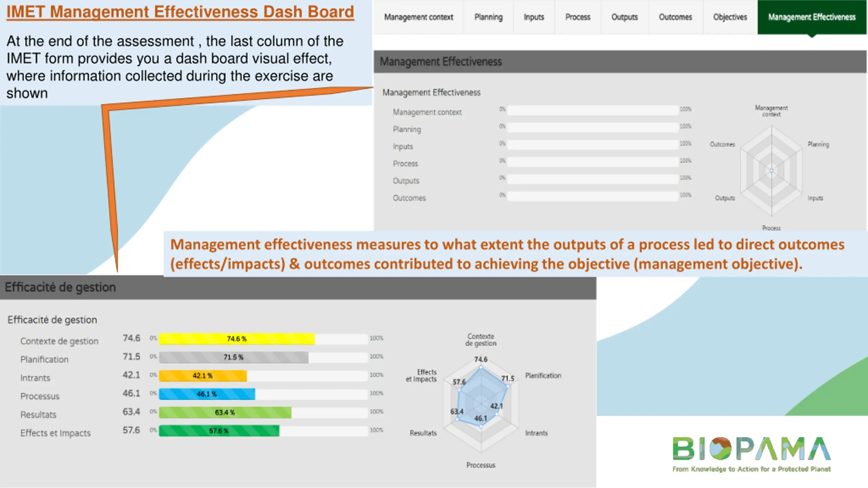Click the empty Outcomes progress bar
Image resolution: width=868 pixels, height=488 pixels.
(x=593, y=196)
